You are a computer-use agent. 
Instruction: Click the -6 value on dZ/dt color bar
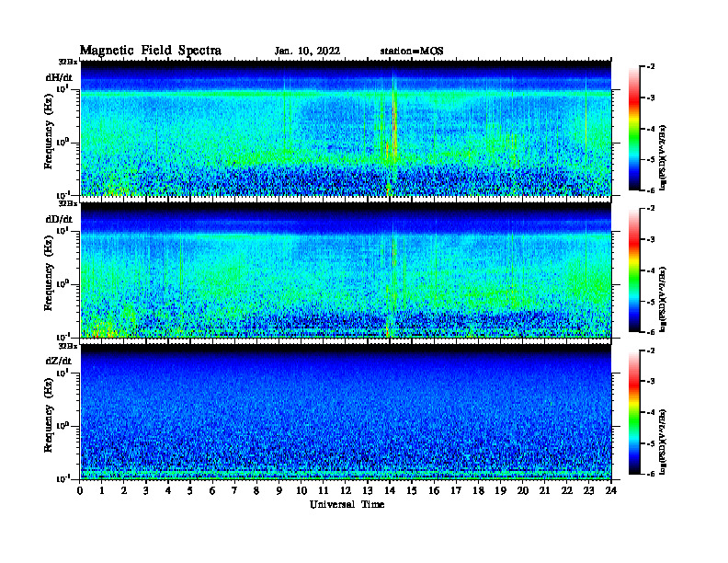[651, 474]
